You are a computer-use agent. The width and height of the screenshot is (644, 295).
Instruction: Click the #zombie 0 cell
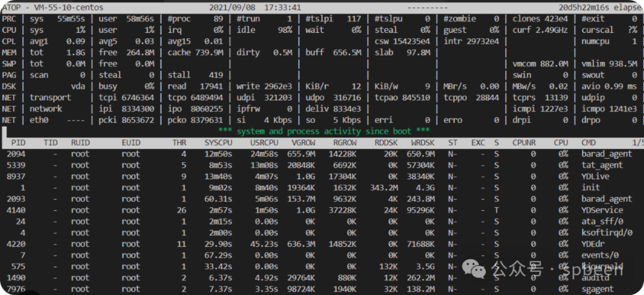472,19
